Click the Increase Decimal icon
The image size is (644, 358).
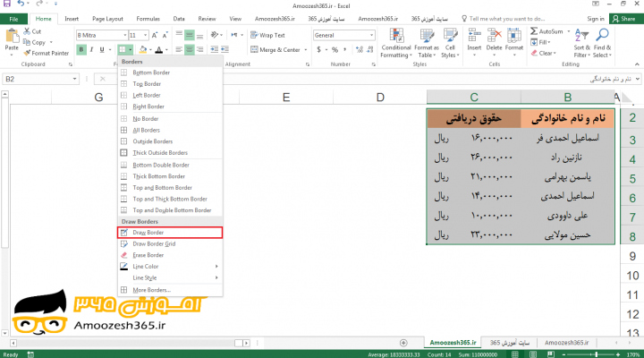360,50
